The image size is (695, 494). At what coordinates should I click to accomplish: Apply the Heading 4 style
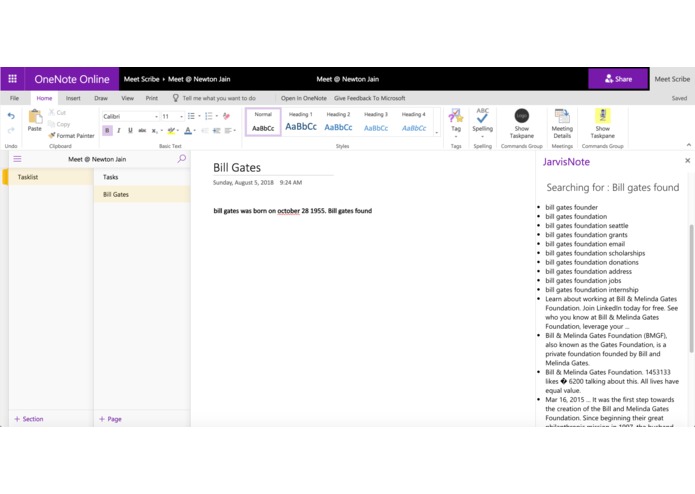414,121
